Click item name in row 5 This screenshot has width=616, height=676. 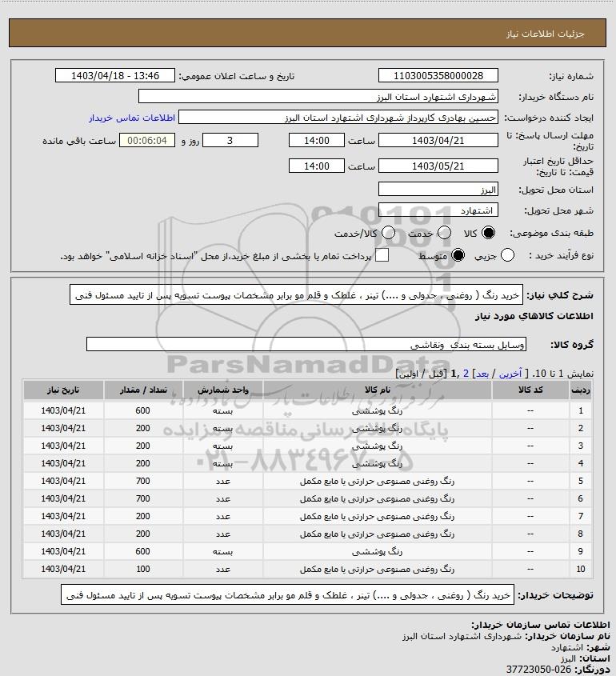pos(377,481)
